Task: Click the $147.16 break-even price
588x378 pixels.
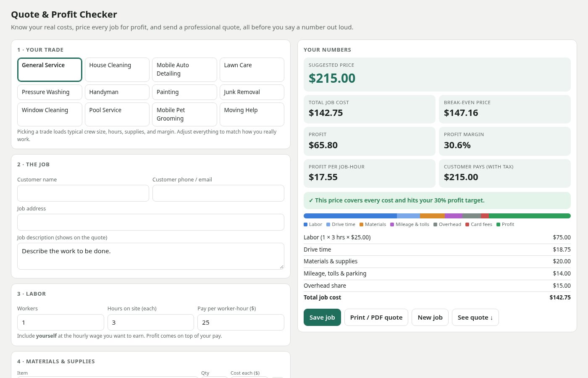Action: 461,113
